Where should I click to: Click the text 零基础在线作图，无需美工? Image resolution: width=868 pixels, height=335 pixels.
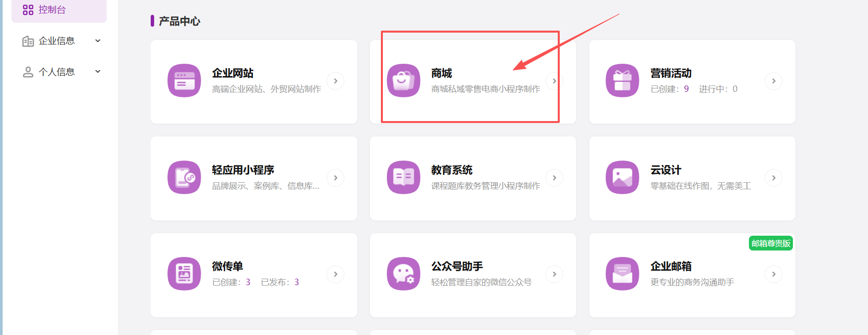(701, 186)
